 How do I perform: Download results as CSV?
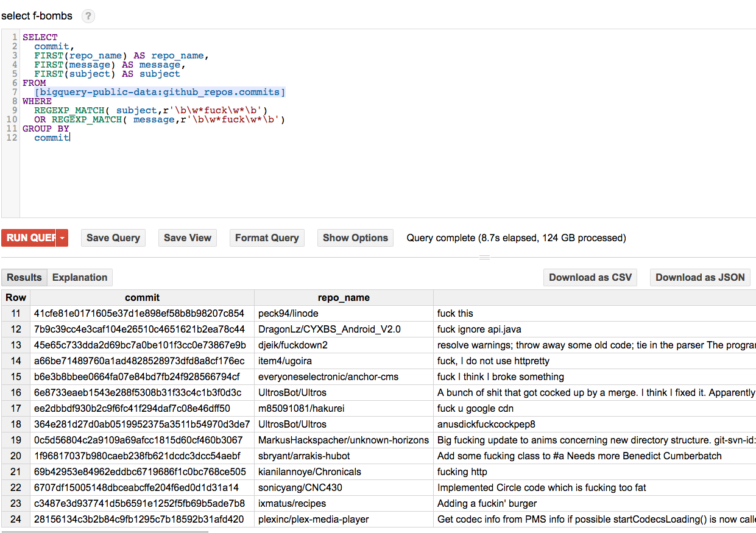coord(590,277)
